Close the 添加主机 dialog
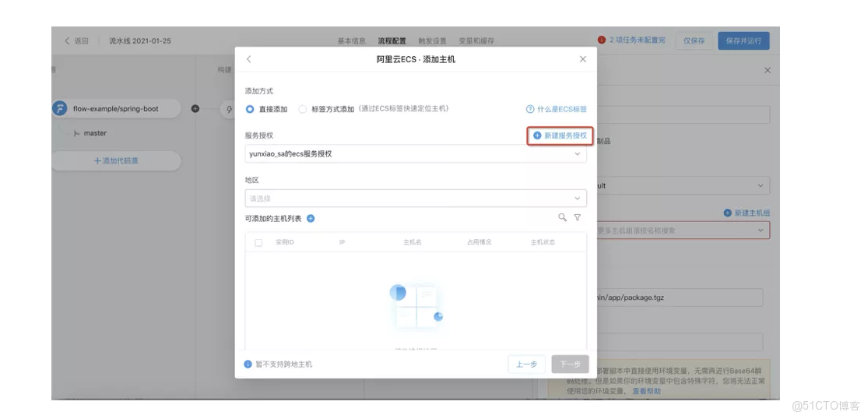This screenshot has width=868, height=419. [582, 59]
